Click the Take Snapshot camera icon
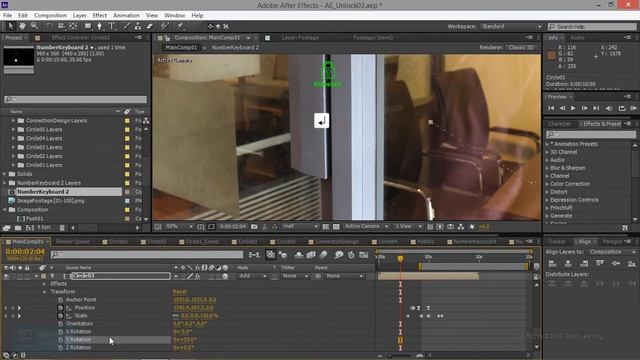The height and width of the screenshot is (360, 640). (254, 226)
